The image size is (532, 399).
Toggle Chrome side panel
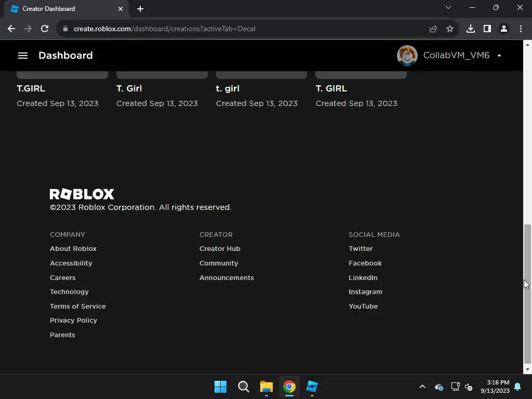coord(487,29)
